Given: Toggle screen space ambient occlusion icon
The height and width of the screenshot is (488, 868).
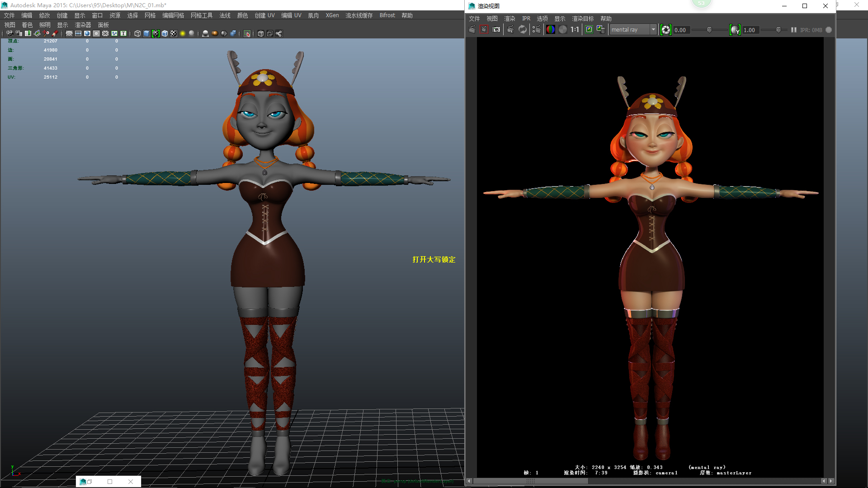Looking at the screenshot, I should click(205, 33).
